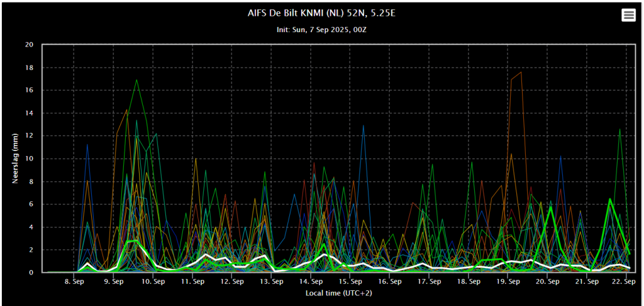Click the '14. Sep' x-axis label
Screen dimensions: 644x306
click(x=311, y=281)
